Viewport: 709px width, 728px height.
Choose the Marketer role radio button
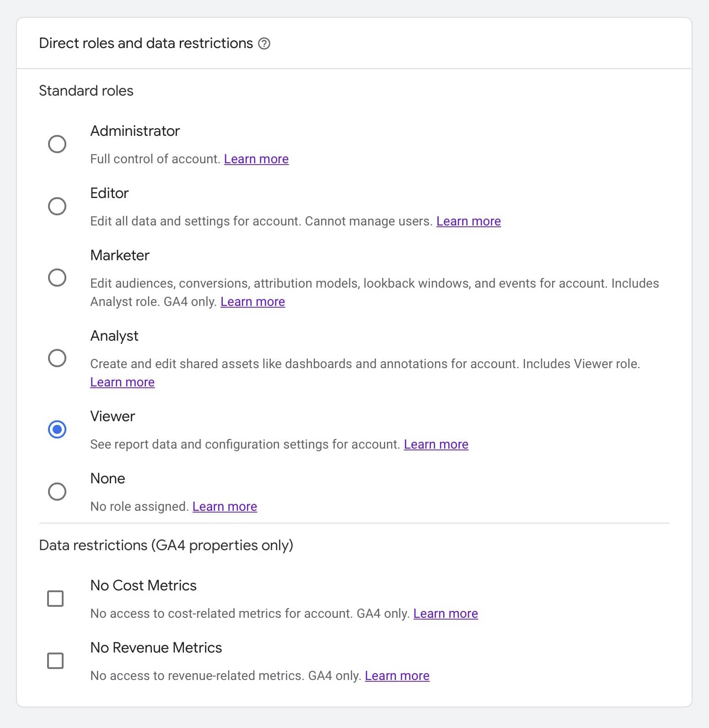coord(57,278)
